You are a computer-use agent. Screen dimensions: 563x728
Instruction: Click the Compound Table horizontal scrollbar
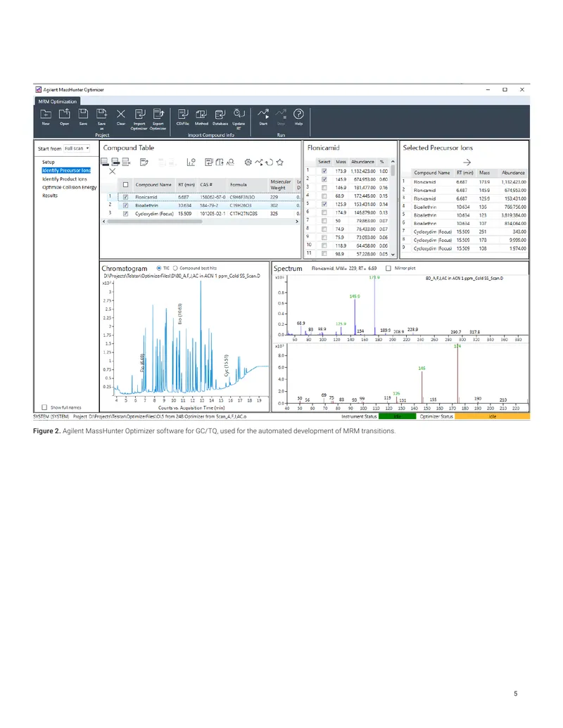coord(155,222)
